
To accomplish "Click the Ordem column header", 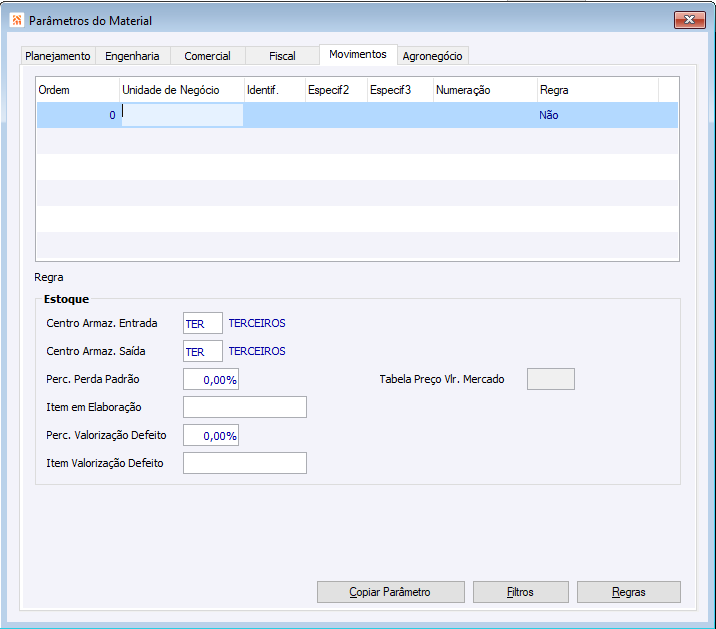I will tap(78, 90).
